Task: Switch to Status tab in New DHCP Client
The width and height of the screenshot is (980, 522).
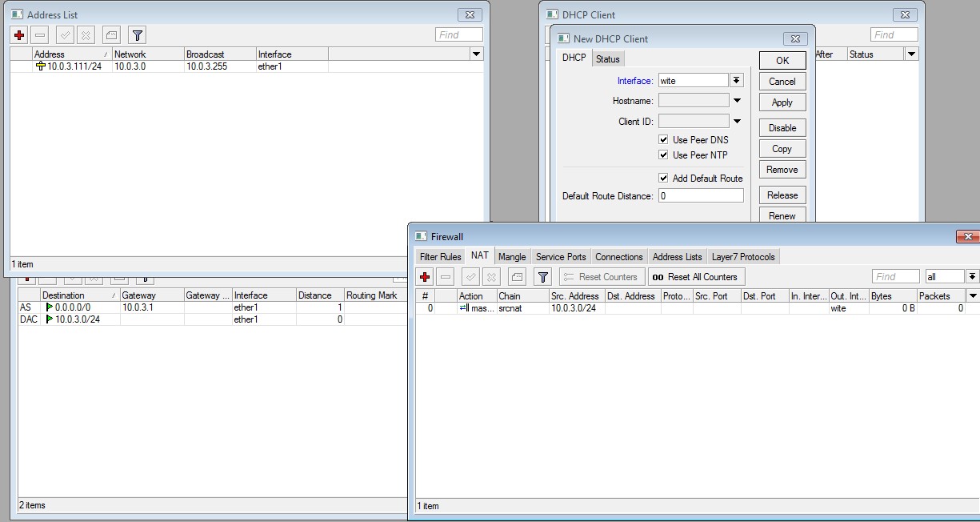Action: point(608,59)
